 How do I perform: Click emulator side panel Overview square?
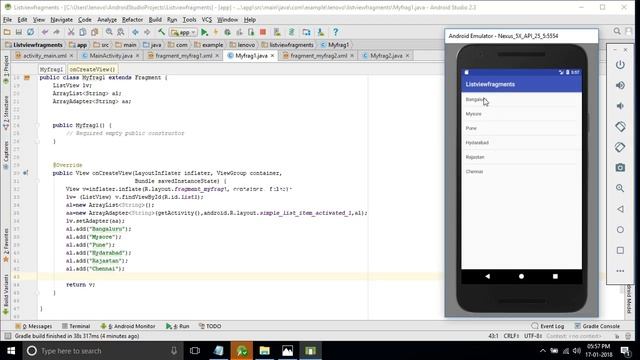[620, 250]
